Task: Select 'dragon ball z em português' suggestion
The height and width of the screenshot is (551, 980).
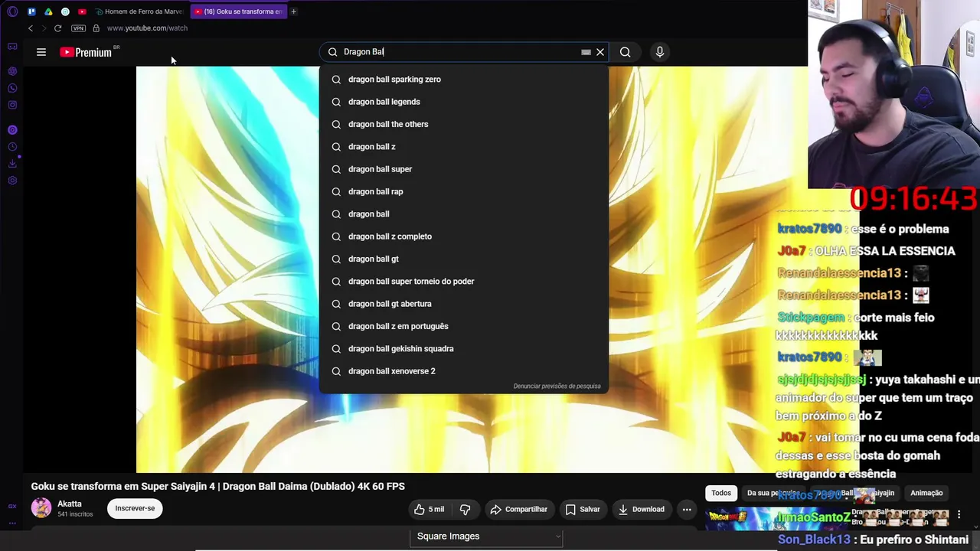Action: [x=464, y=326]
